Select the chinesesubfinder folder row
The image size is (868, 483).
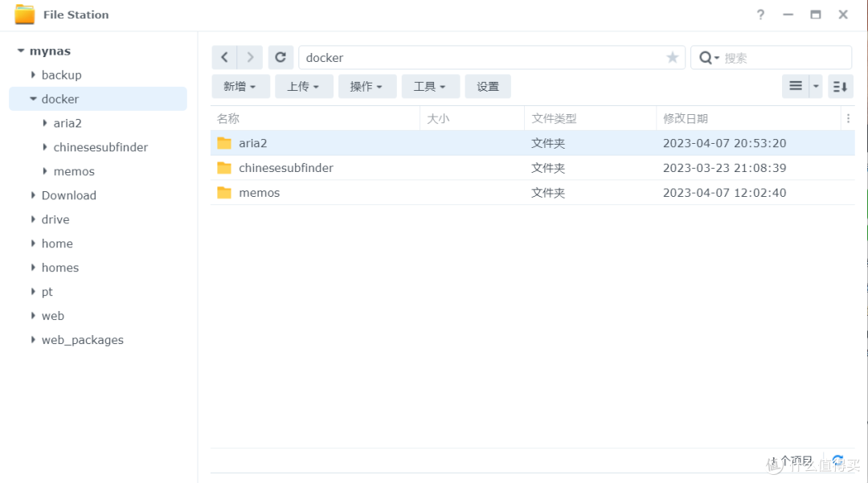pos(285,167)
